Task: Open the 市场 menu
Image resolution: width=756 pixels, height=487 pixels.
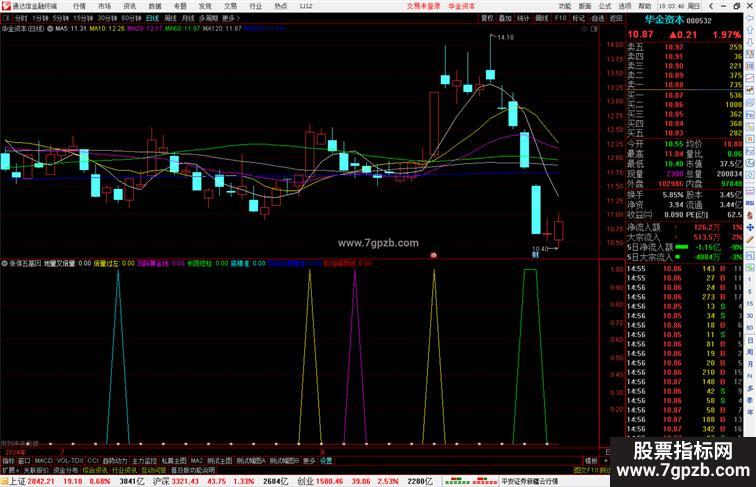Action: pyautogui.click(x=104, y=6)
